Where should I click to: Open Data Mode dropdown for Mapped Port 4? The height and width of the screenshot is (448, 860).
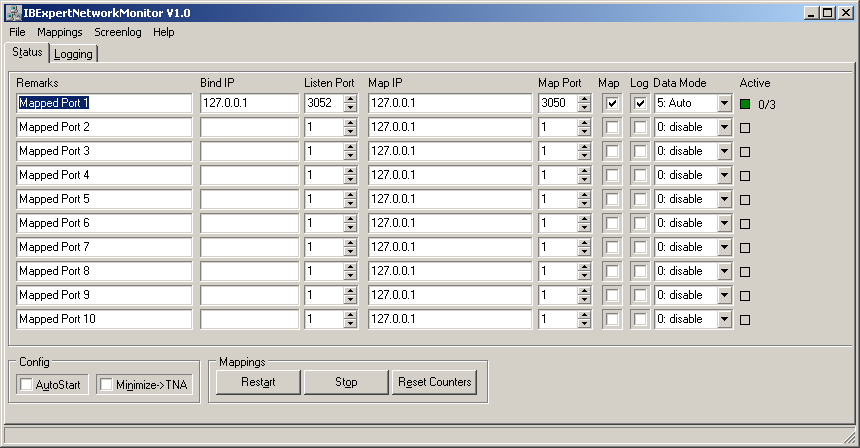pos(725,175)
